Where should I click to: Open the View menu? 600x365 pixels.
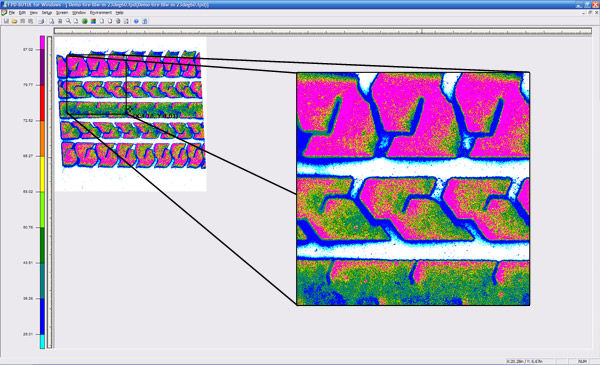tap(34, 13)
